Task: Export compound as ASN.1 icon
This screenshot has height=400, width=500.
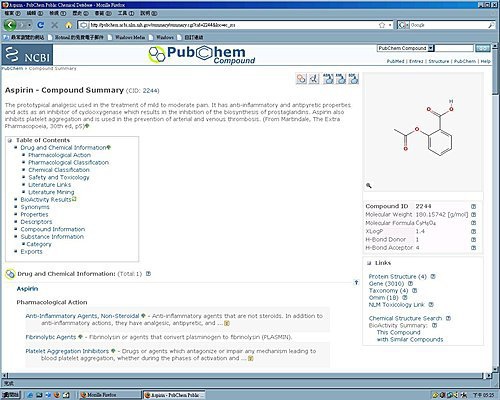Action: pos(328,79)
